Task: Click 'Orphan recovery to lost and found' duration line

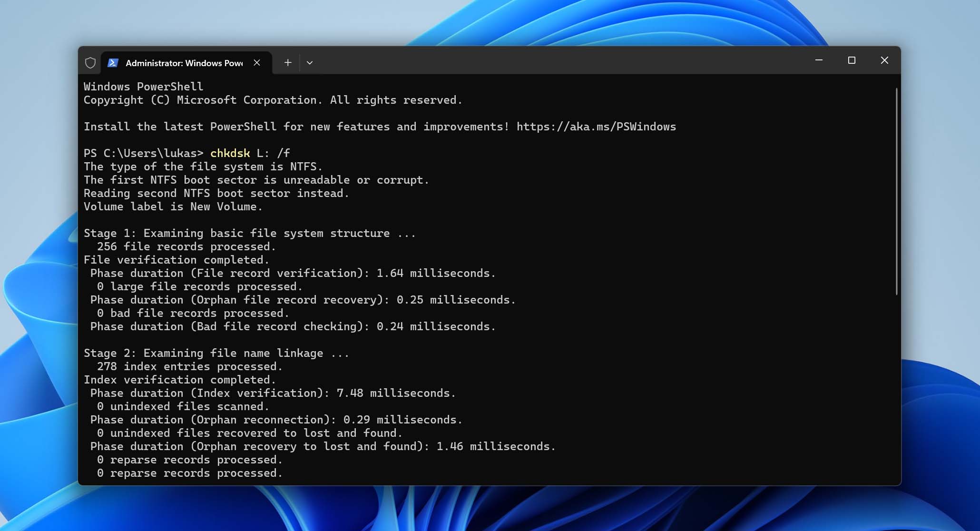Action: pyautogui.click(x=323, y=446)
